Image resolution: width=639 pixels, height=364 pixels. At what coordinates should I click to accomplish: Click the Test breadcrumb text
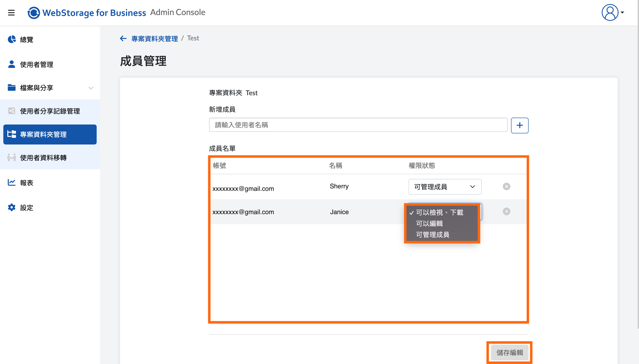point(193,38)
